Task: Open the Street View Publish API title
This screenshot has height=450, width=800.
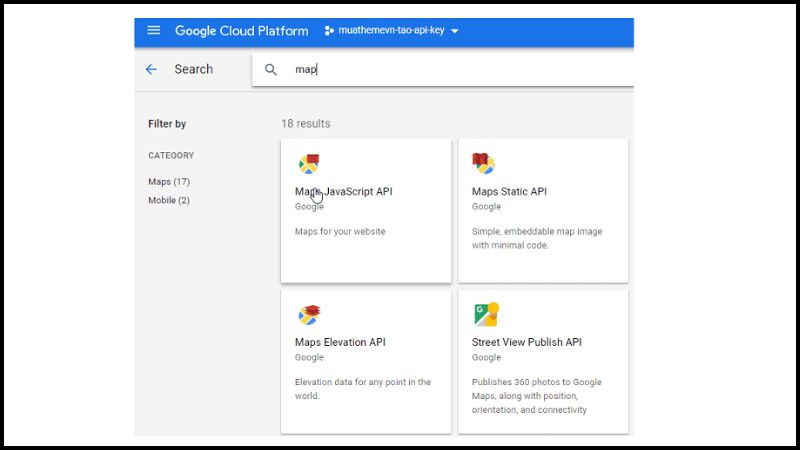Action: pyautogui.click(x=527, y=342)
